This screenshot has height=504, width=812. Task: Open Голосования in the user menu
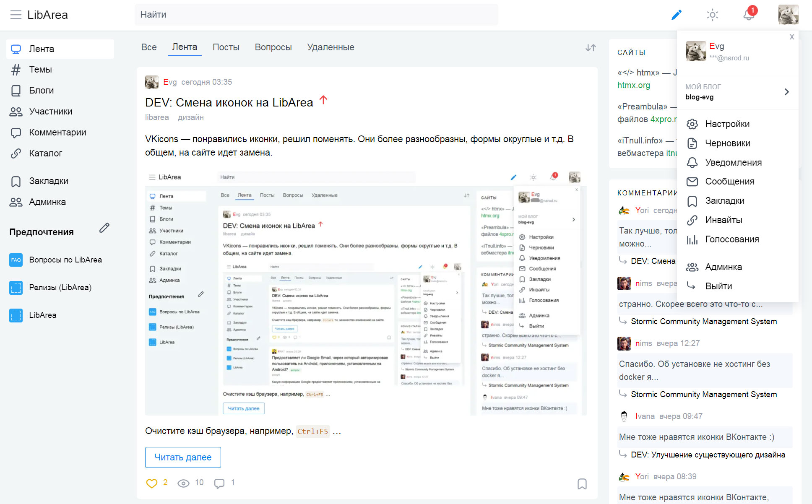pos(731,239)
